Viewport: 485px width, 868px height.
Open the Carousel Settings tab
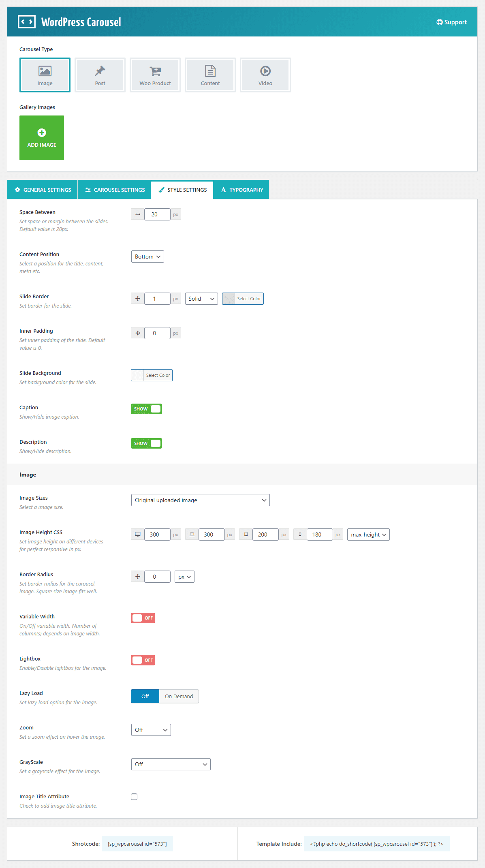[115, 190]
